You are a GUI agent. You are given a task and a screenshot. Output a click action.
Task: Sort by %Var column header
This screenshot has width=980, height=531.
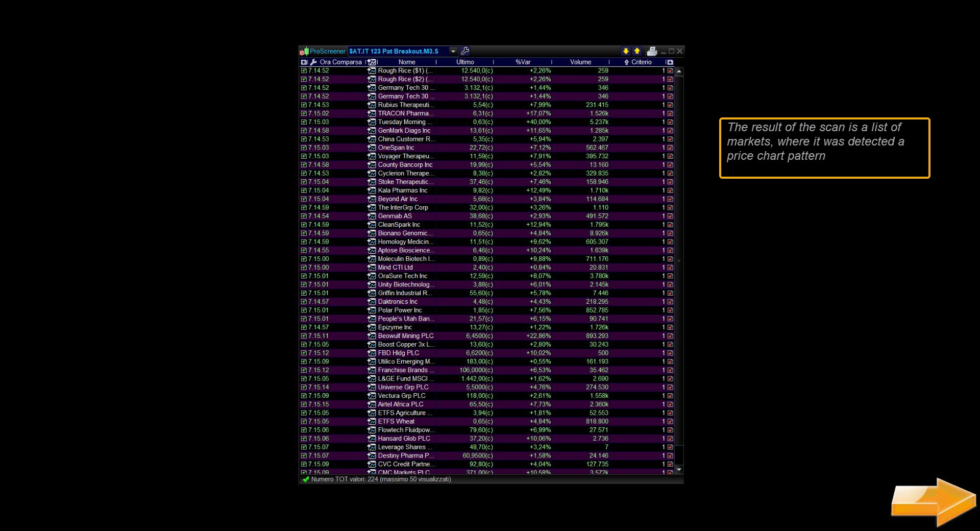pos(523,62)
